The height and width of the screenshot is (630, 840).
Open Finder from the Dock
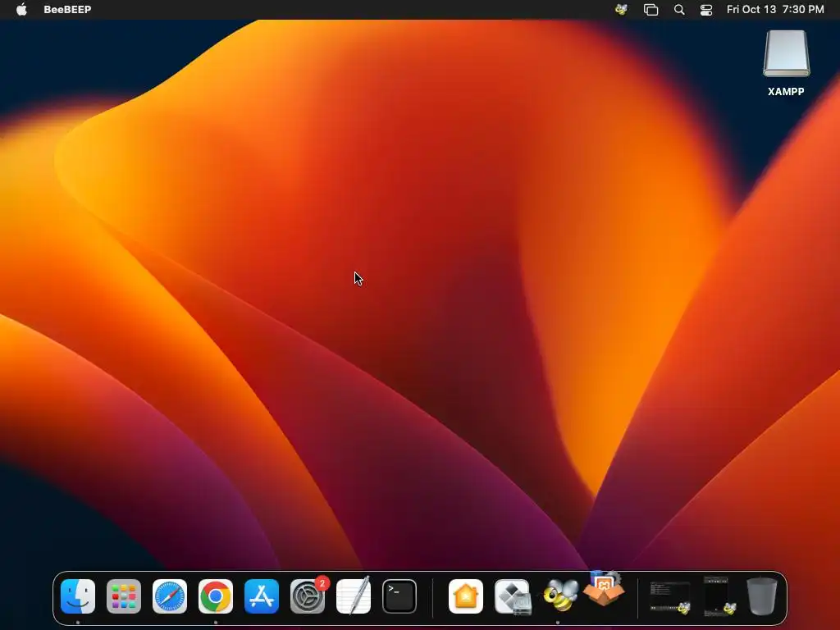coord(78,596)
